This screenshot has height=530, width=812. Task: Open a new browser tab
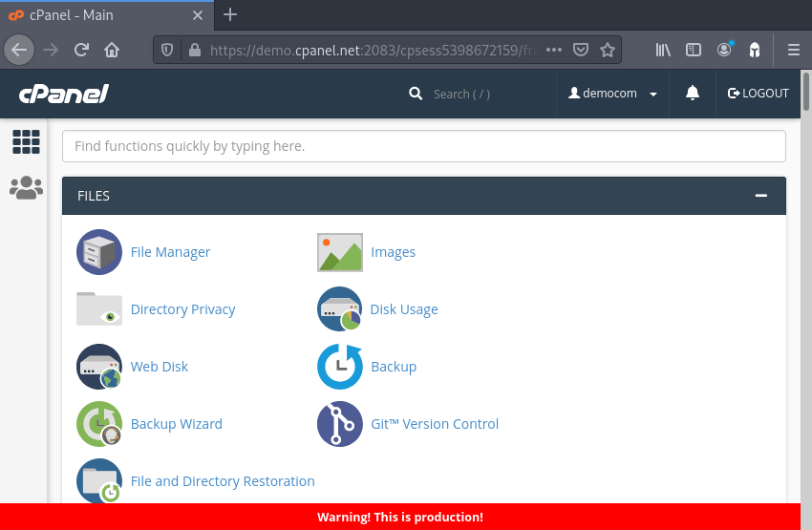[x=230, y=14]
